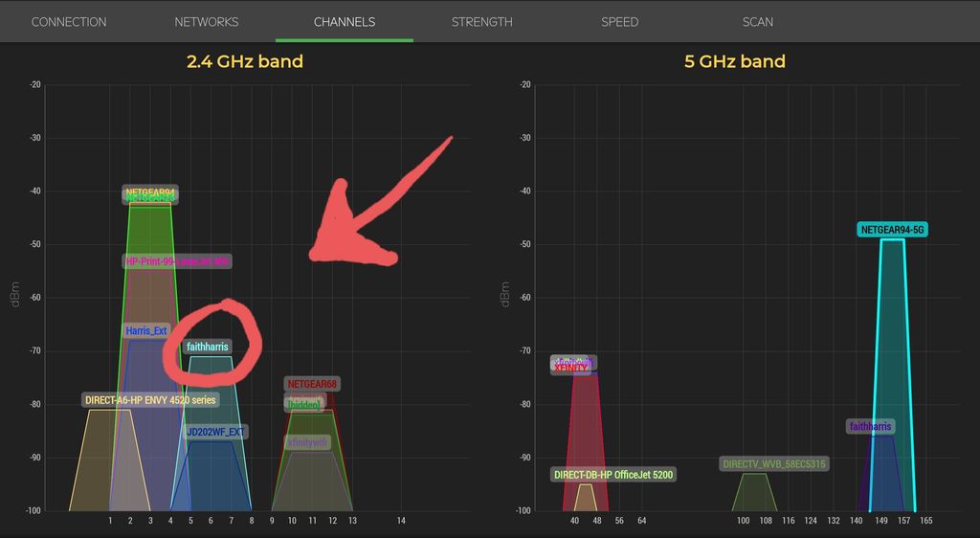Click the JD202WF_EXT network label

pyautogui.click(x=215, y=432)
